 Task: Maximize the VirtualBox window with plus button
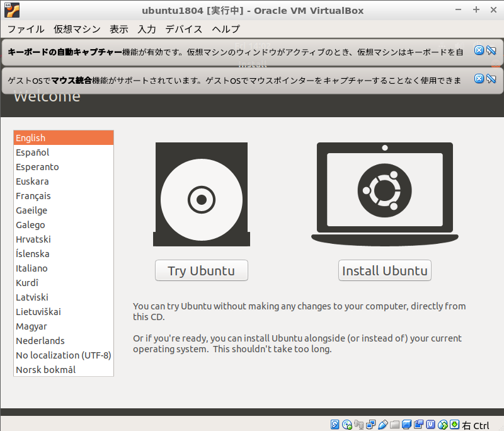tap(476, 10)
